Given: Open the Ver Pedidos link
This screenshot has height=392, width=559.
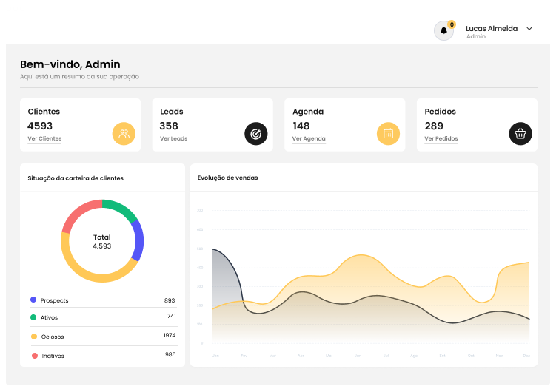Looking at the screenshot, I should pyautogui.click(x=441, y=139).
